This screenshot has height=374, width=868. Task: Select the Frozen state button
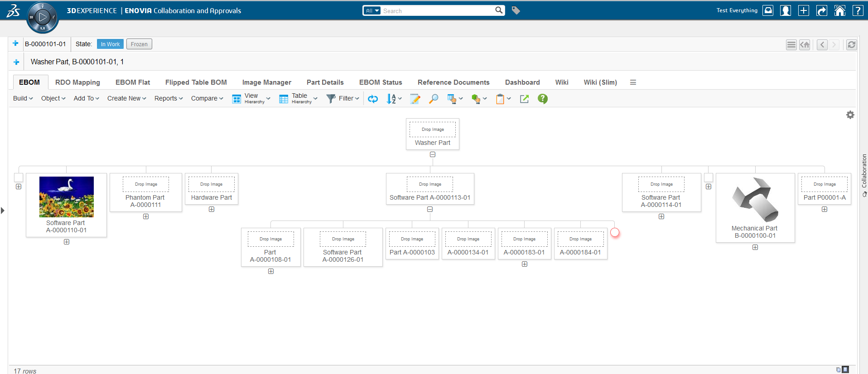(139, 44)
